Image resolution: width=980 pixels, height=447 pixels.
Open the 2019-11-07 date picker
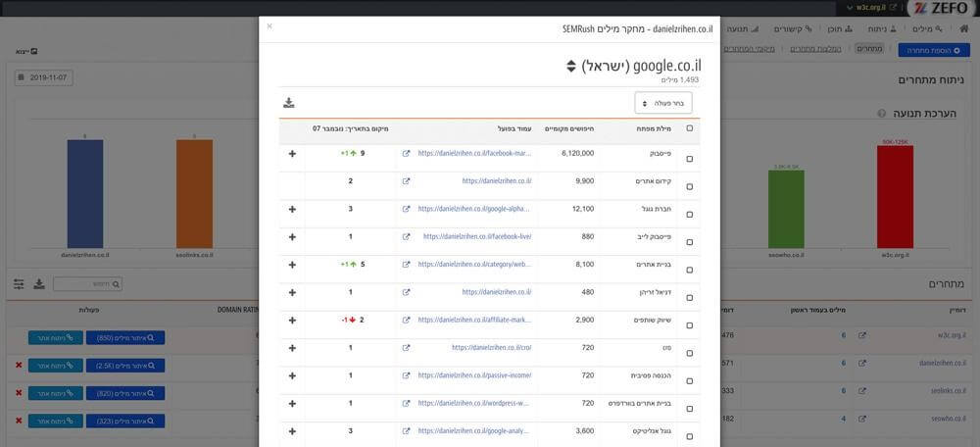tap(44, 78)
